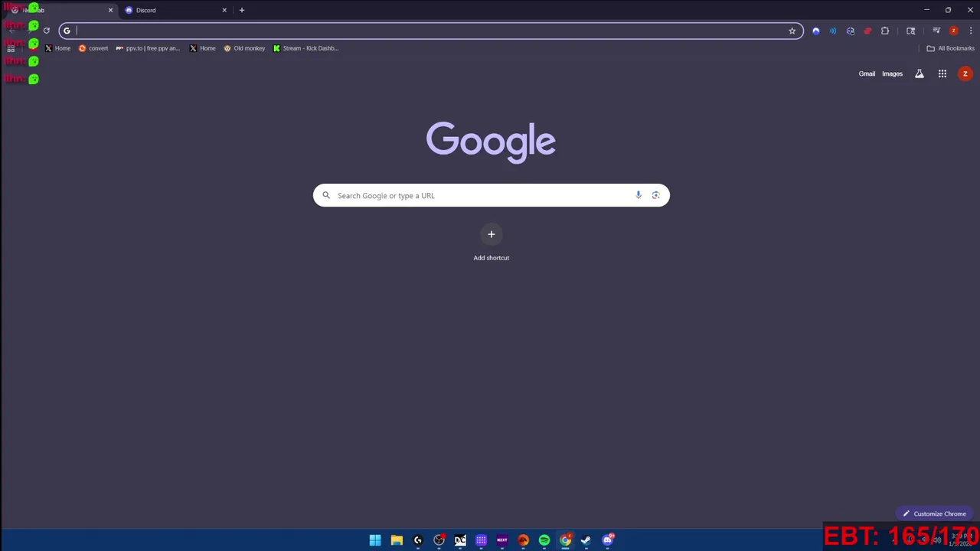Click the Customize Chrome button
The width and height of the screenshot is (980, 551).
[x=934, y=514]
